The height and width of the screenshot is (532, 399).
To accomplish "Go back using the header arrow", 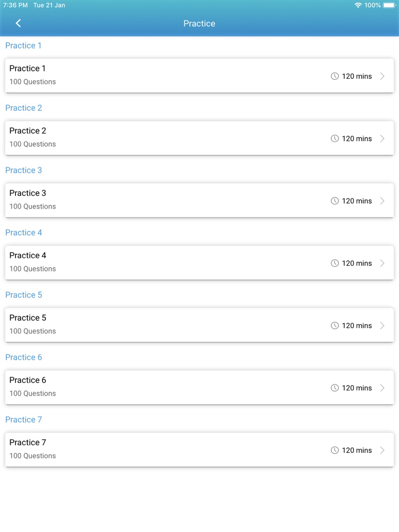I will click(18, 23).
